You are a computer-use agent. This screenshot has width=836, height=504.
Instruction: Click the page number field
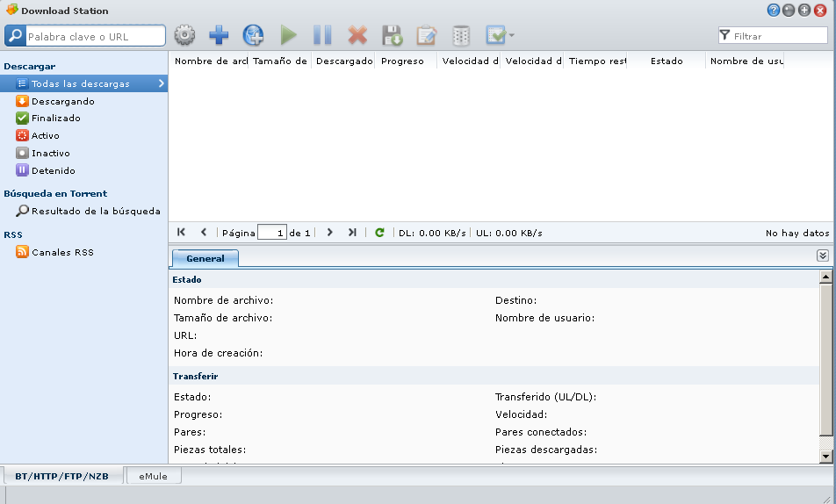point(272,233)
